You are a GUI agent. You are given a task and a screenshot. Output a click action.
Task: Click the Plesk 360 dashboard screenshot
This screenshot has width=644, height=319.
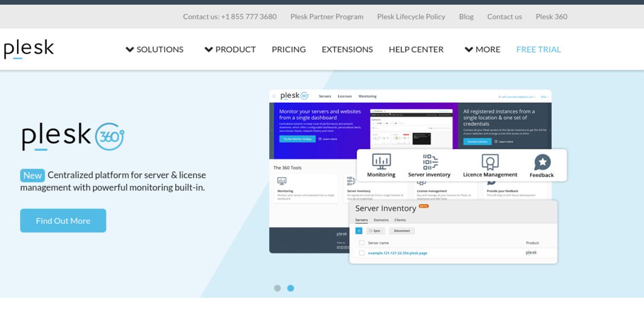coord(410,171)
